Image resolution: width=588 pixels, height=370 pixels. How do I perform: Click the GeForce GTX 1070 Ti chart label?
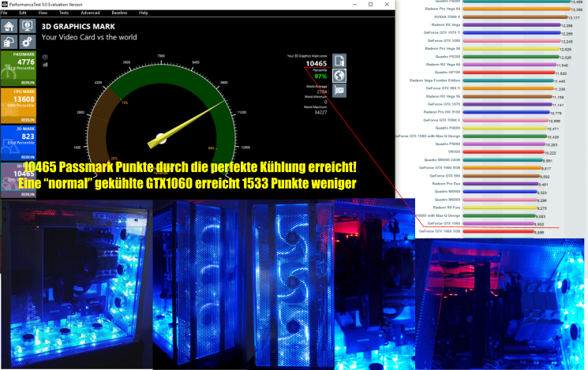[x=442, y=32]
